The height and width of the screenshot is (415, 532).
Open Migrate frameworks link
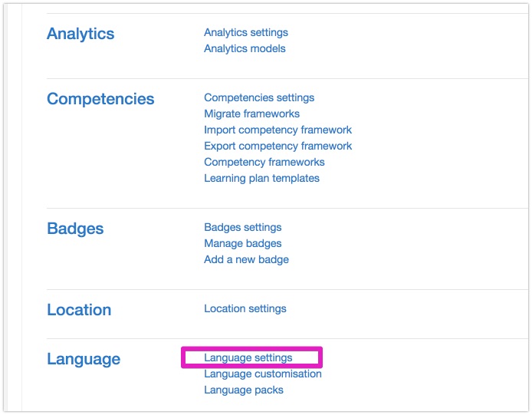(x=251, y=114)
